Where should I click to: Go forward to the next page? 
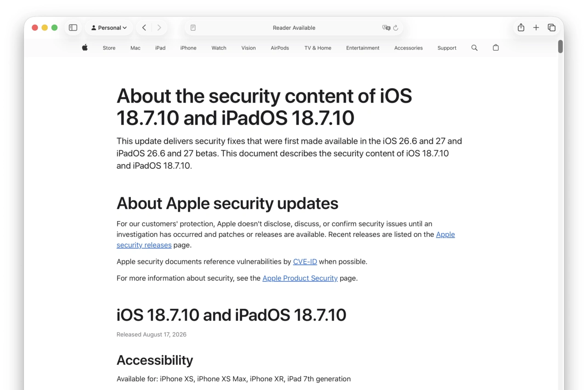pyautogui.click(x=159, y=28)
